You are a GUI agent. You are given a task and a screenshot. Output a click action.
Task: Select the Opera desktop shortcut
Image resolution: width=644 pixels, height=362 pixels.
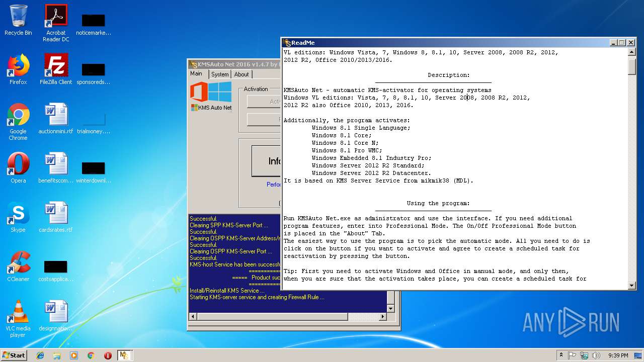(18, 168)
